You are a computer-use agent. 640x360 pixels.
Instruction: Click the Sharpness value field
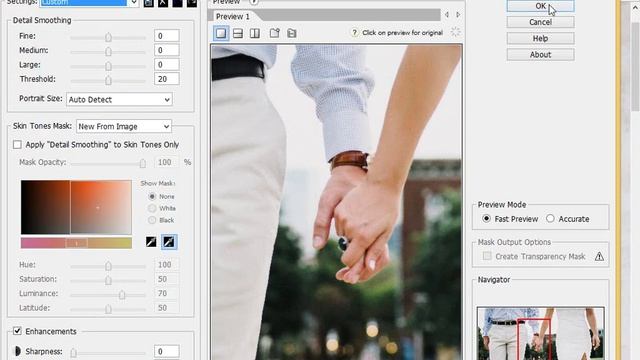click(x=167, y=351)
